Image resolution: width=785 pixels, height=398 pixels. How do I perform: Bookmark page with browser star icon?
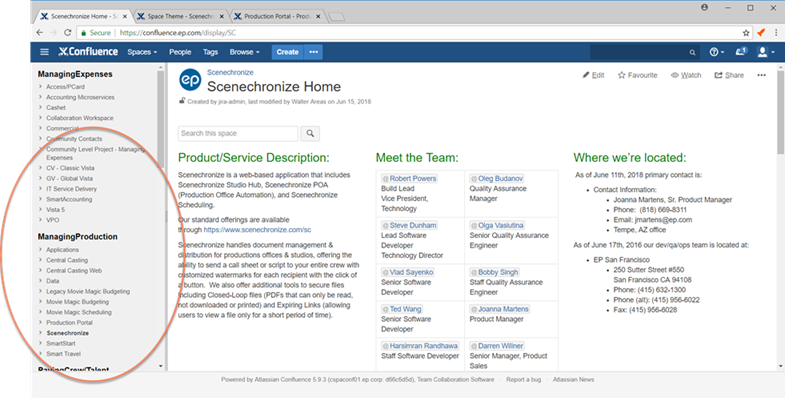pos(745,33)
